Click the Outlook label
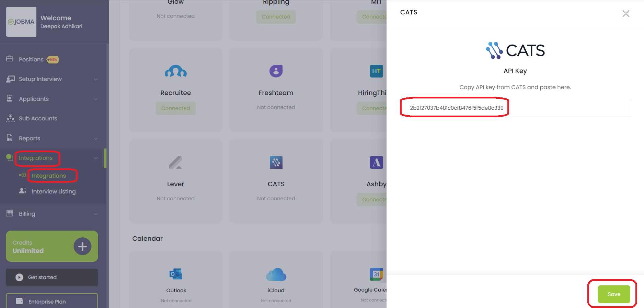The width and height of the screenshot is (644, 308). 176,291
